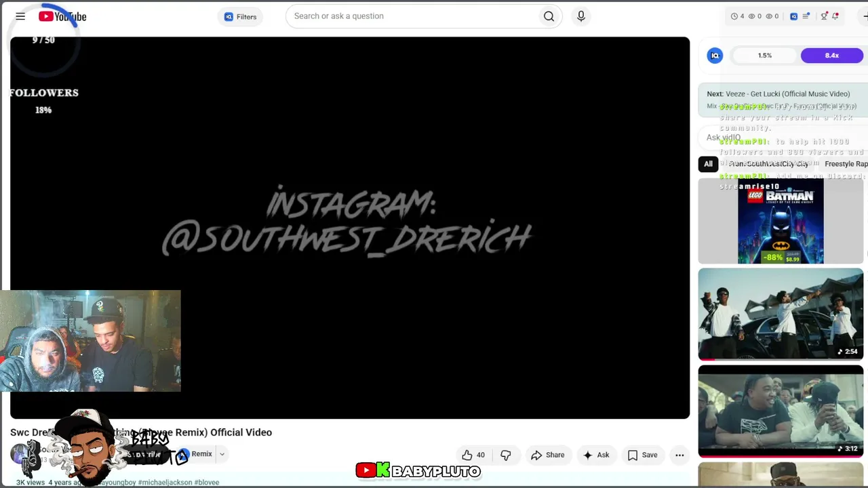Click the magnifier search icon
The image size is (868, 488).
click(549, 16)
